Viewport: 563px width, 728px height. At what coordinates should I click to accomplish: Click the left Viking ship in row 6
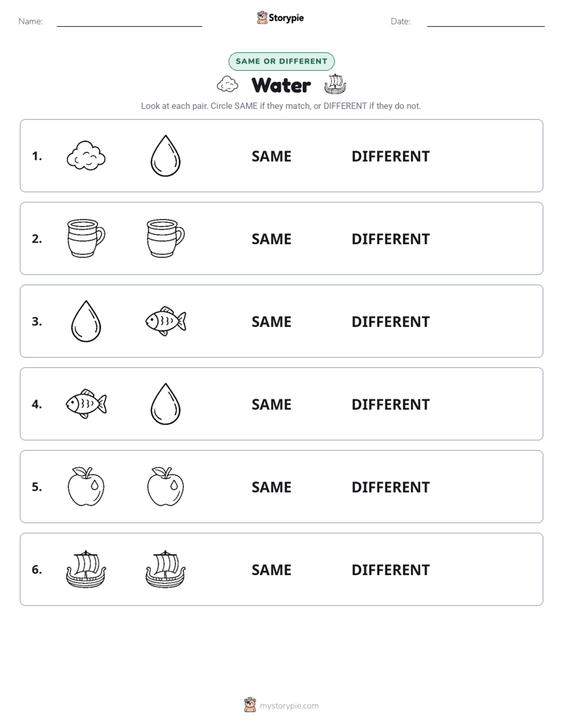click(x=86, y=569)
